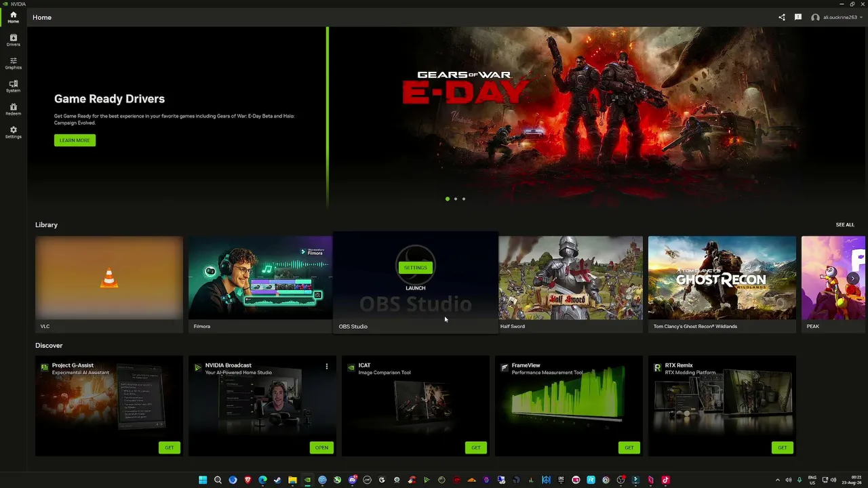This screenshot has width=868, height=488.
Task: Open the System section in the sidebar
Action: [x=13, y=86]
